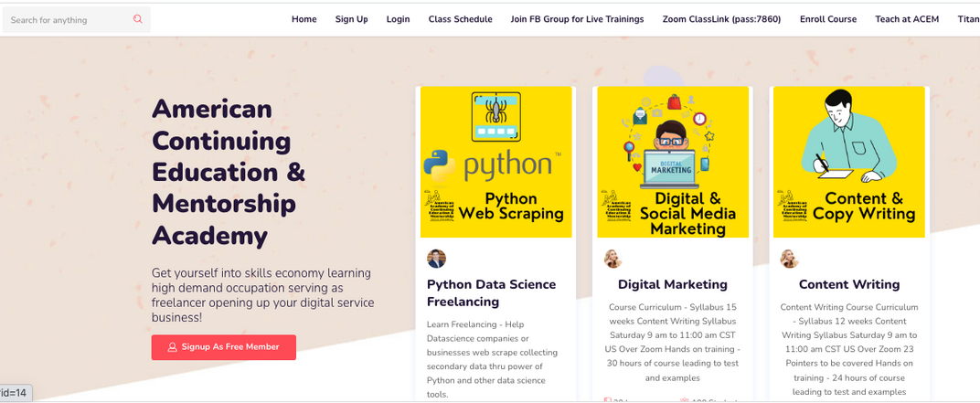Open the Zoom ClassLink menu item
Viewport: 980px width, 403px height.
coord(721,19)
